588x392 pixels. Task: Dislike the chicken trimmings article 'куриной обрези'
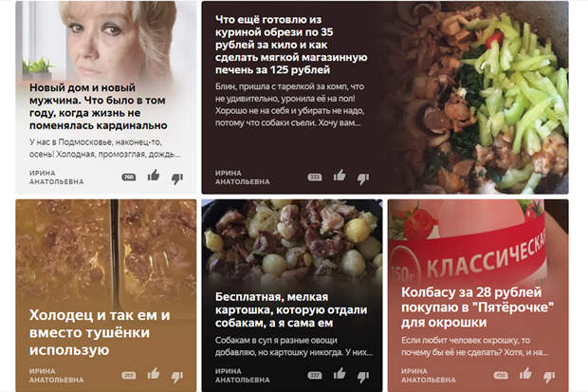pos(363,178)
